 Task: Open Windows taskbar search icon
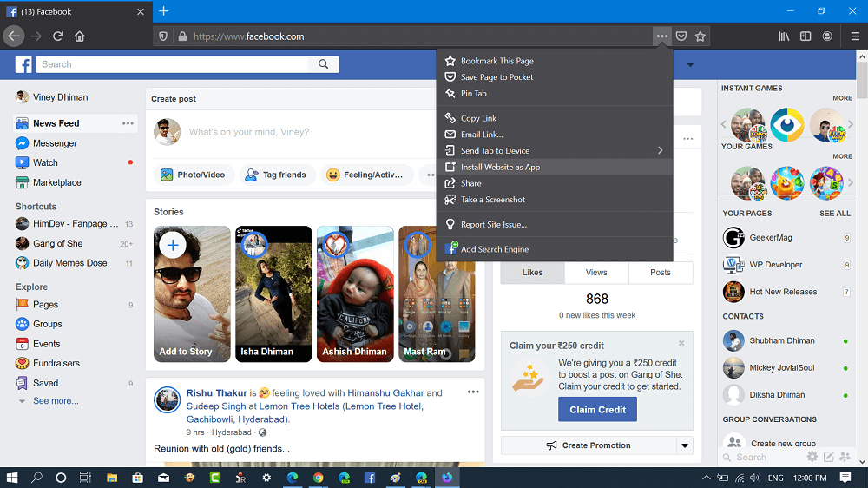(36, 478)
